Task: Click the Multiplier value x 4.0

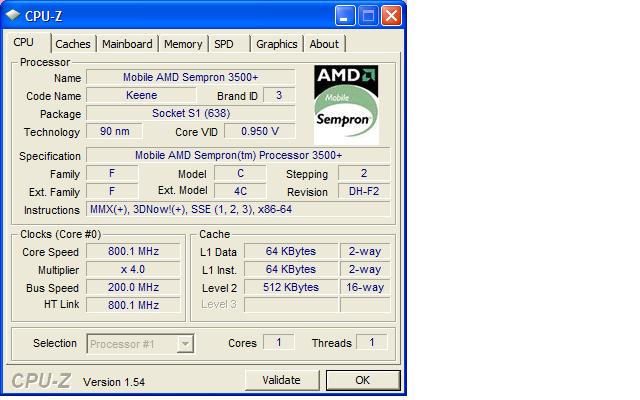Action: [133, 269]
